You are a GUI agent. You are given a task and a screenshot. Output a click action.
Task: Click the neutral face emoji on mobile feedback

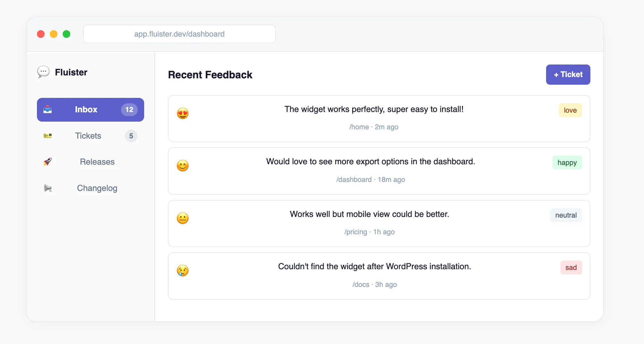183,218
